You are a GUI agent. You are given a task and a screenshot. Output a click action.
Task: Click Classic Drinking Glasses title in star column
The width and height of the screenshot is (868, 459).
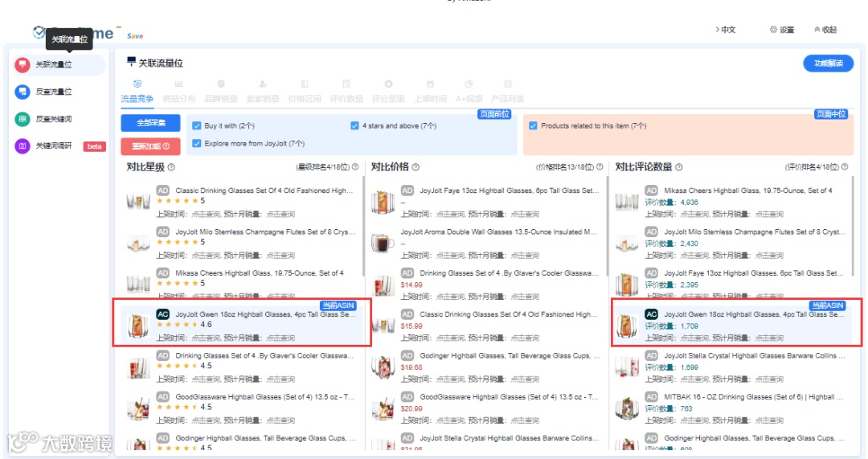click(264, 191)
